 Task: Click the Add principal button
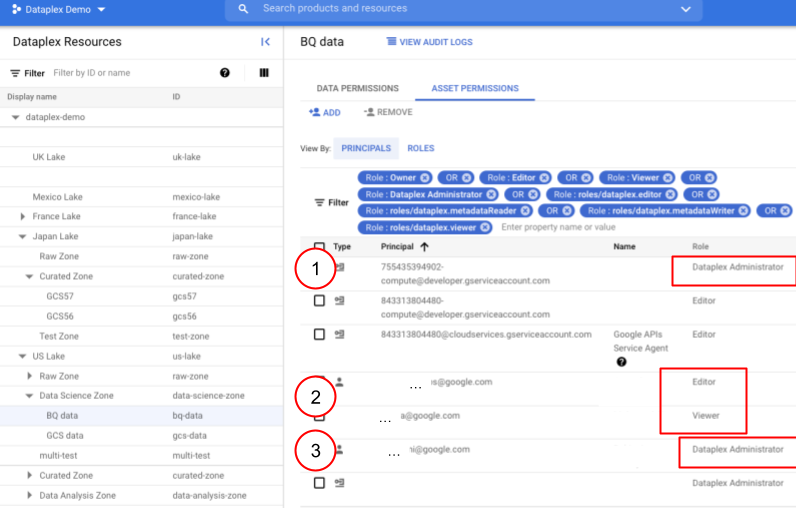point(325,113)
